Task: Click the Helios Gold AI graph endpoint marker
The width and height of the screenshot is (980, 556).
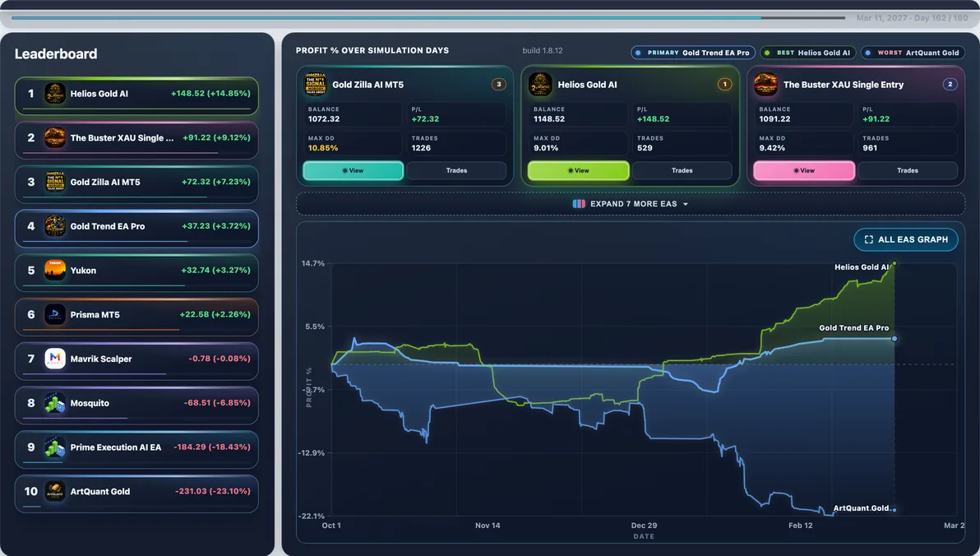Action: click(x=894, y=264)
